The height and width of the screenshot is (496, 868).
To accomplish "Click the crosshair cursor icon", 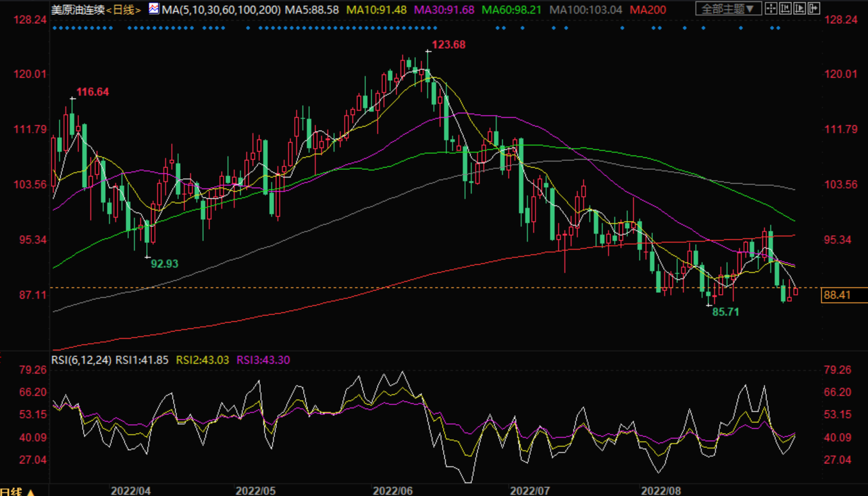I will [771, 8].
